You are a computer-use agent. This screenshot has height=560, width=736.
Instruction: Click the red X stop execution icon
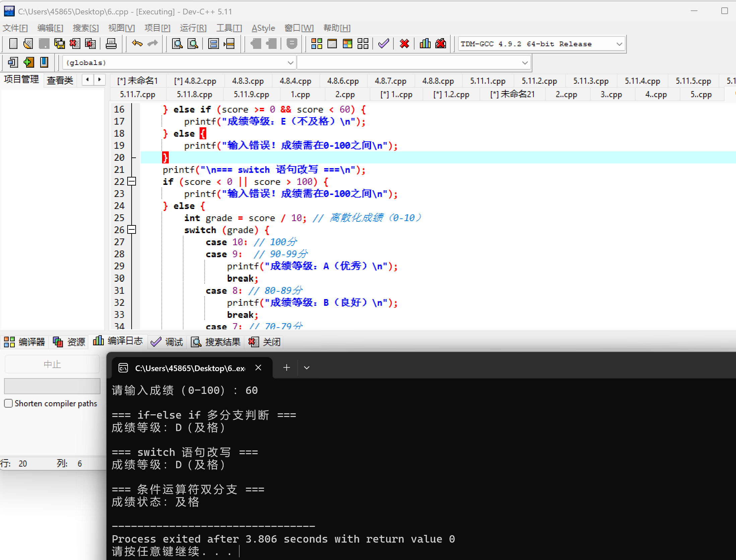click(404, 44)
